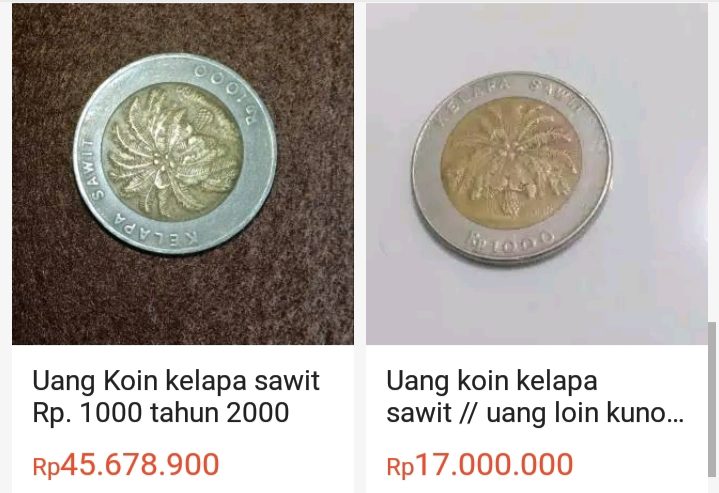Select the Rp45.678.900 price
The image size is (719, 493).
126,465
